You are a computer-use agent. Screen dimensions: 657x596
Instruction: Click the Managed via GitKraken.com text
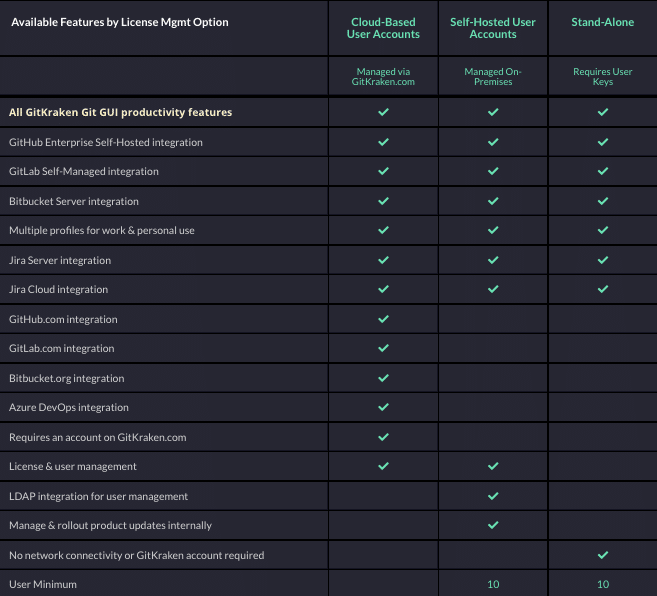[383, 77]
